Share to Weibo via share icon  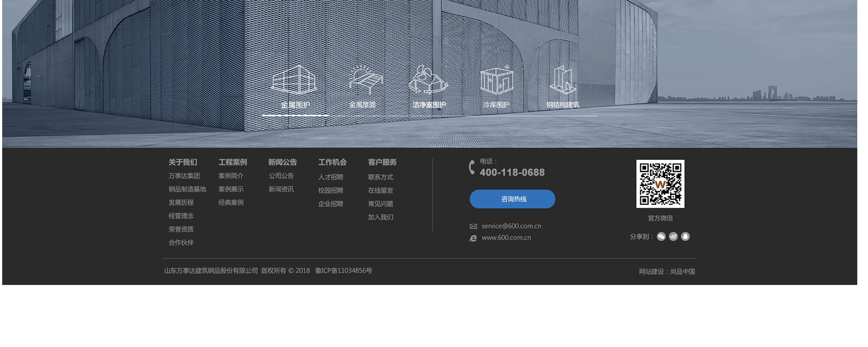tap(673, 236)
